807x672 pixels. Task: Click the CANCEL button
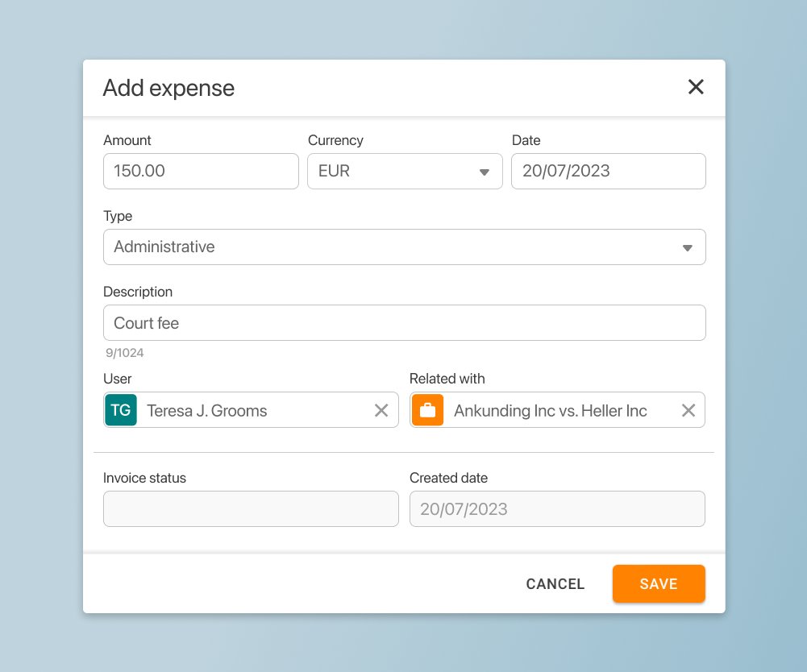click(x=555, y=584)
